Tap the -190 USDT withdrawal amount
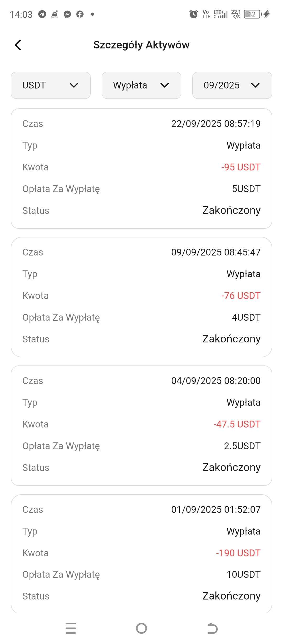The width and height of the screenshot is (283, 644). (238, 553)
